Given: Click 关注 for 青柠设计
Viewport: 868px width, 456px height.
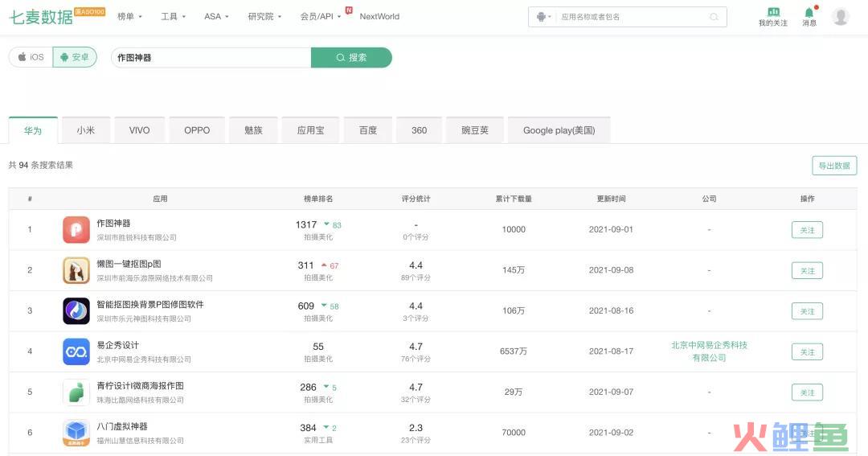Looking at the screenshot, I should pos(807,392).
